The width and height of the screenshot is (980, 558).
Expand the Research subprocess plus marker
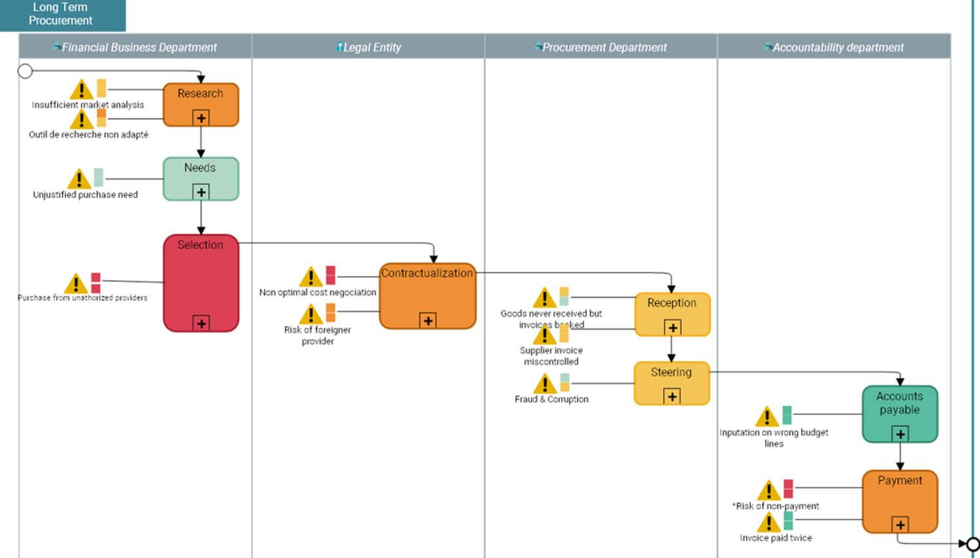tap(201, 118)
